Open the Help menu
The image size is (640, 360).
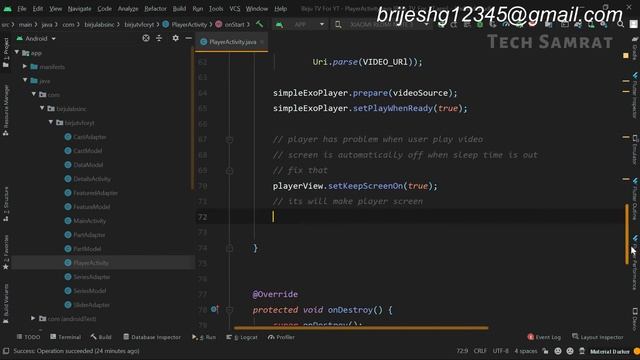point(280,9)
